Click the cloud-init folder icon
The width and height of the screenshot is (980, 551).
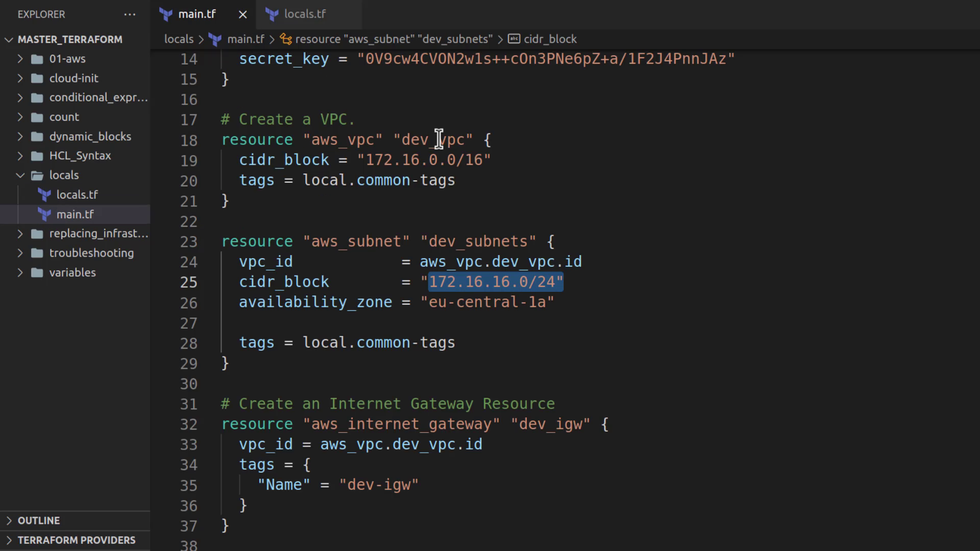tap(37, 79)
